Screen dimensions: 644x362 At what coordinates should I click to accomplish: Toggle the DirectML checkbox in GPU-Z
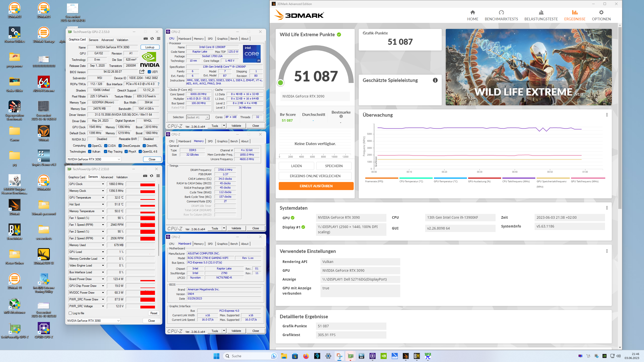click(144, 146)
